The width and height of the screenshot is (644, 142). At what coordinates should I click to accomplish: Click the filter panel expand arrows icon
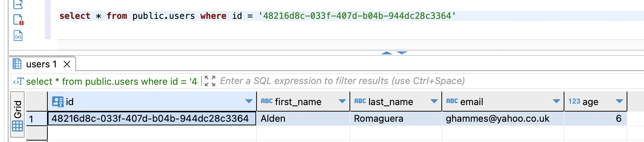[210, 81]
